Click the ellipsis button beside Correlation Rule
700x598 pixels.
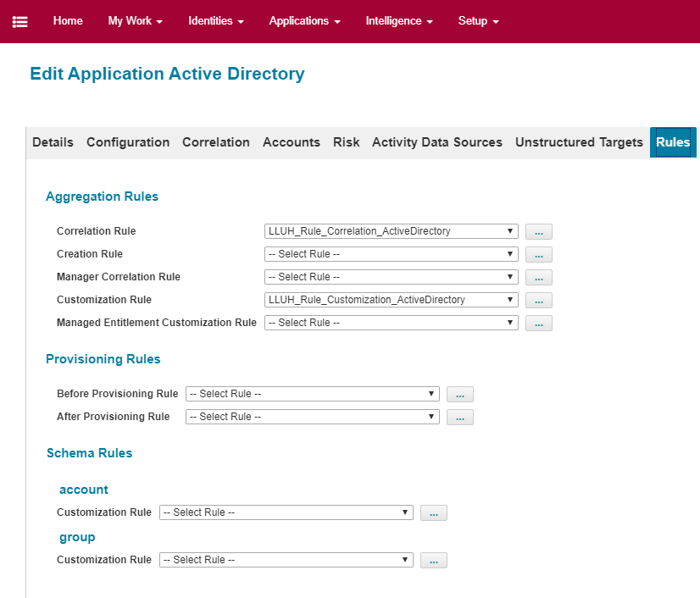click(x=538, y=231)
